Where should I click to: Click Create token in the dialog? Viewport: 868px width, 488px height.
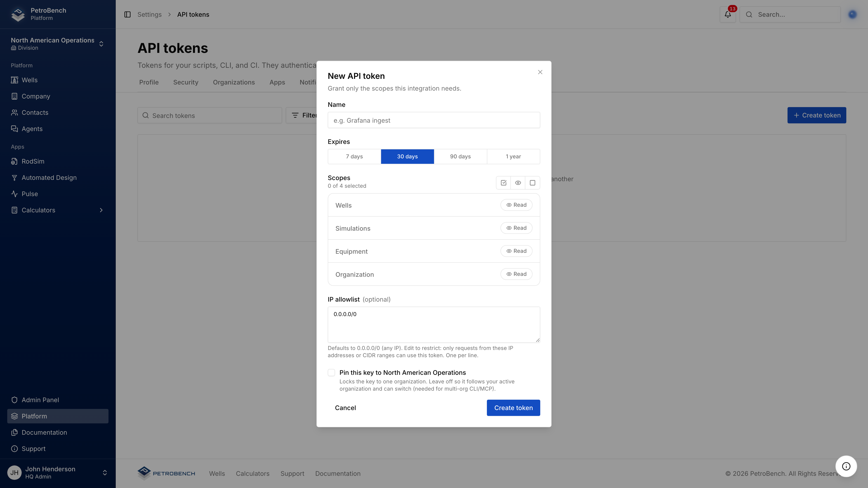pyautogui.click(x=513, y=408)
